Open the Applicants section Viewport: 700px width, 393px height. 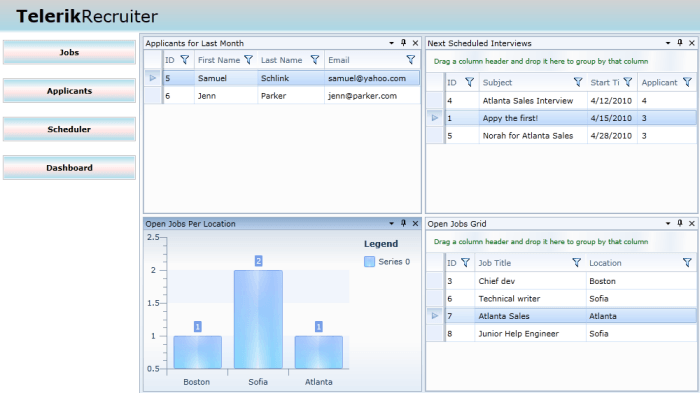pos(69,91)
